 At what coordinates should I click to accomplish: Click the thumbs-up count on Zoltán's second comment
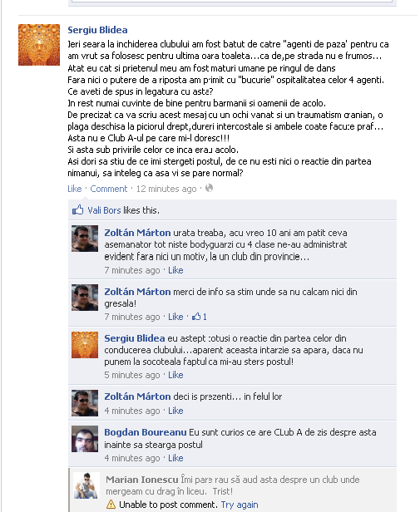[x=200, y=317]
